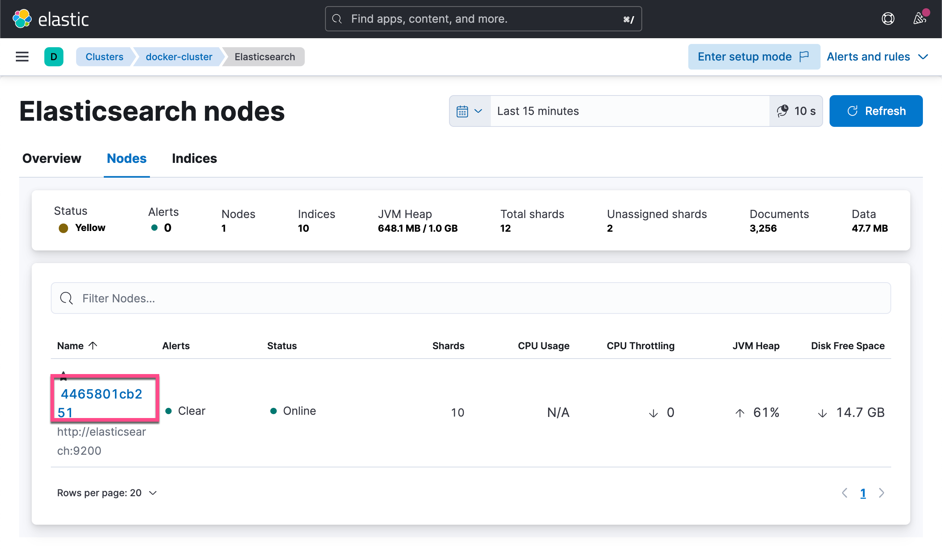
Task: Sort by the Alerts column header
Action: click(x=176, y=346)
